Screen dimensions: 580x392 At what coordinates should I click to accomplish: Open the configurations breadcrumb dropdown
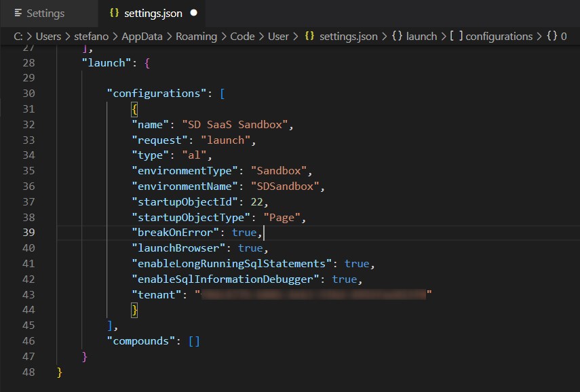[x=499, y=36]
